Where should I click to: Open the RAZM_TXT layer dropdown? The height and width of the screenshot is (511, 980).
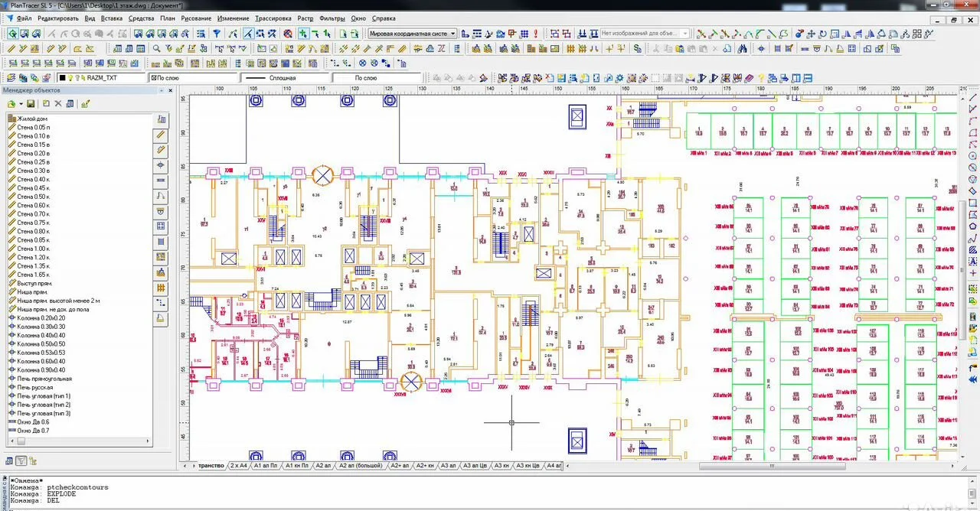click(x=100, y=78)
